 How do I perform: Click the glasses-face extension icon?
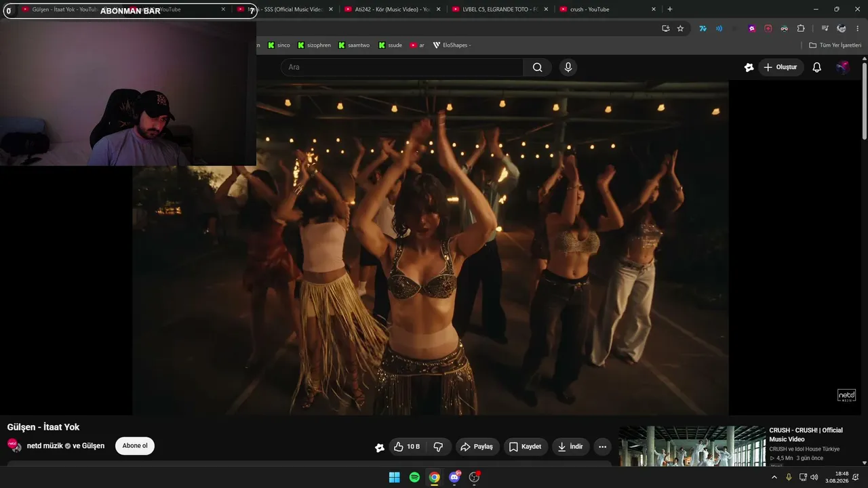point(785,28)
